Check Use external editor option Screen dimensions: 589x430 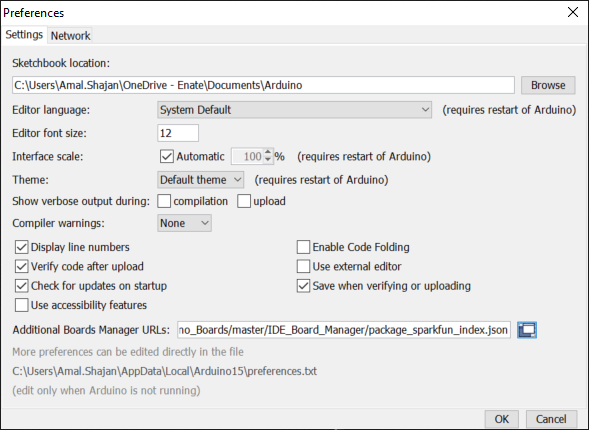click(x=303, y=266)
